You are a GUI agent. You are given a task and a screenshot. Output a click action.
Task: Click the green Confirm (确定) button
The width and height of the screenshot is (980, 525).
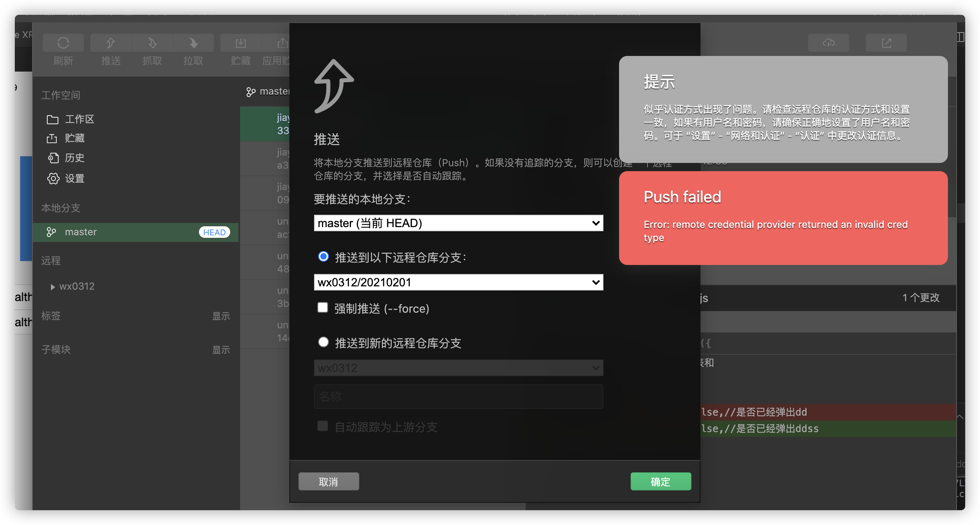pyautogui.click(x=661, y=481)
